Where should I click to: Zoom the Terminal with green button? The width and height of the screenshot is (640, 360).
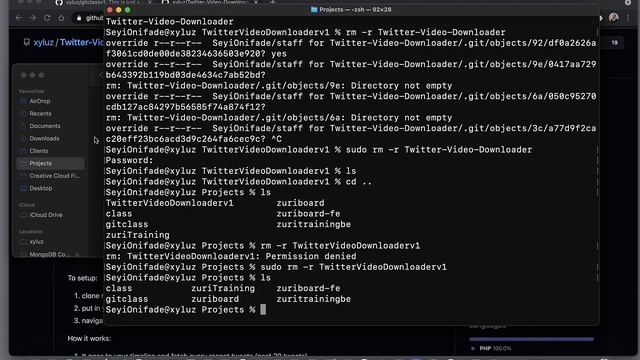click(127, 10)
